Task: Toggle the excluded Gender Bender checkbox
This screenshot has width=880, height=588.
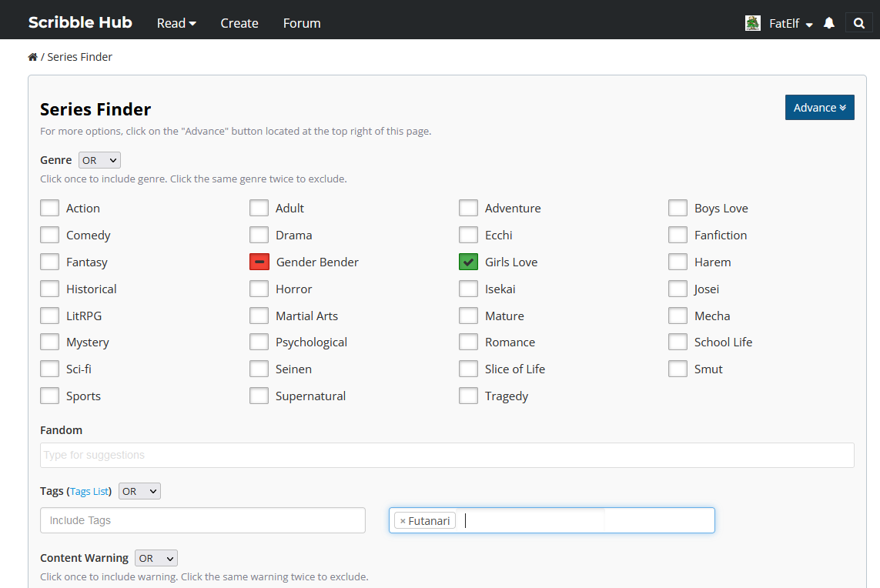Action: click(x=259, y=262)
